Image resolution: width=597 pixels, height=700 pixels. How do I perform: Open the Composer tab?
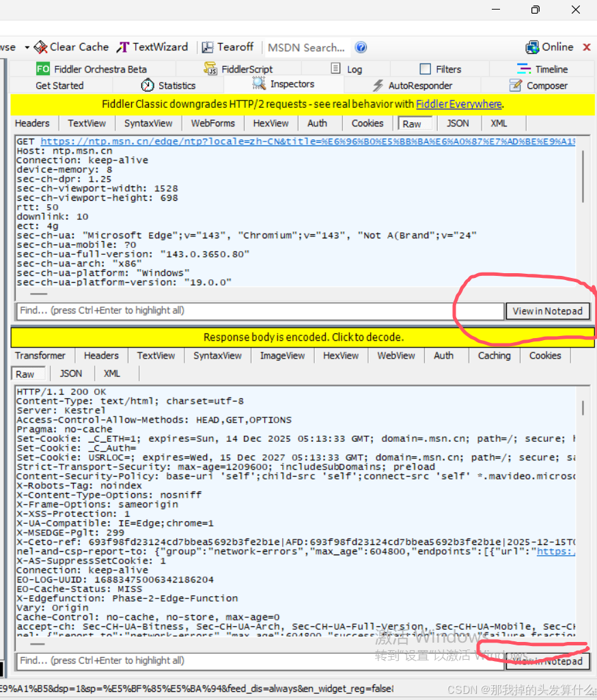538,85
